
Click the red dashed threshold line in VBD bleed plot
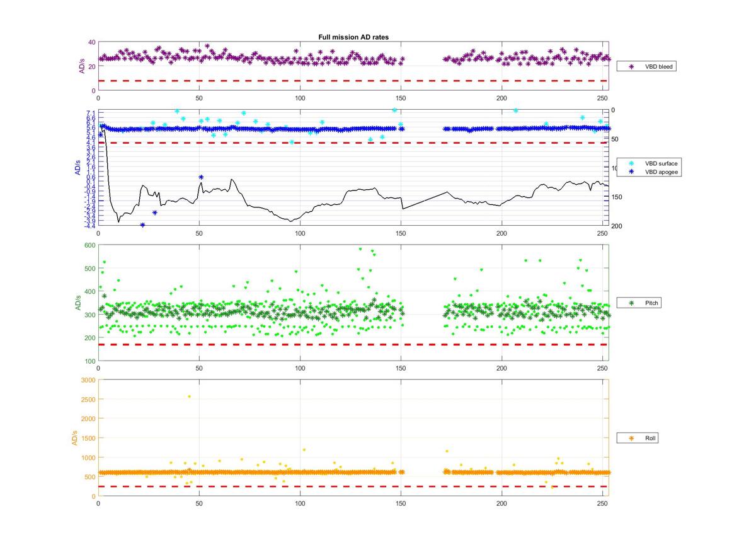pos(353,81)
